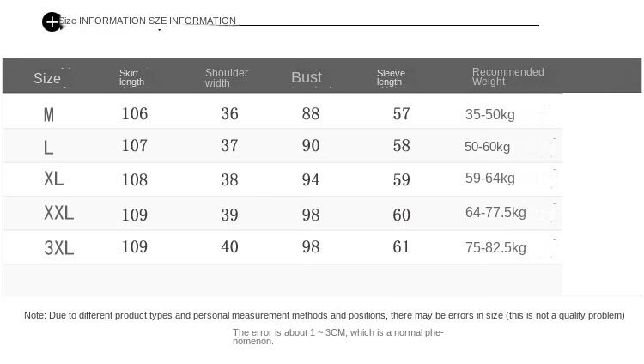Select sleeve length value 61

click(402, 247)
